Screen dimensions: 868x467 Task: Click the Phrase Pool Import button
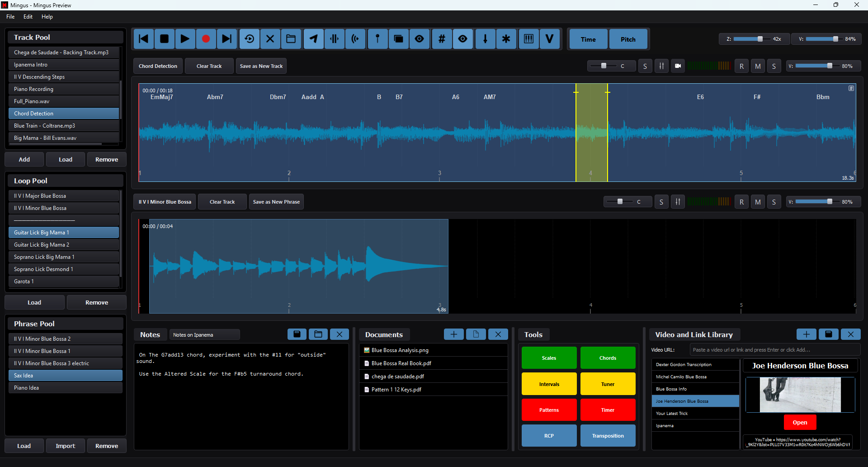[65, 446]
